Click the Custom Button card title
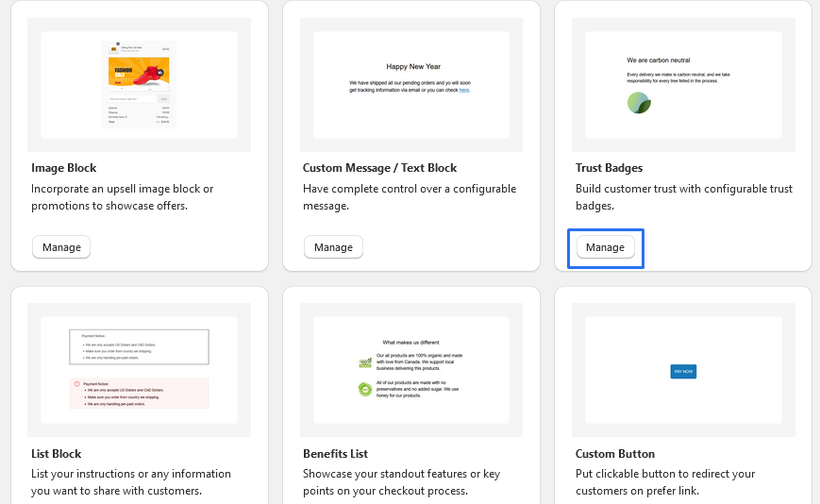 [x=615, y=454]
